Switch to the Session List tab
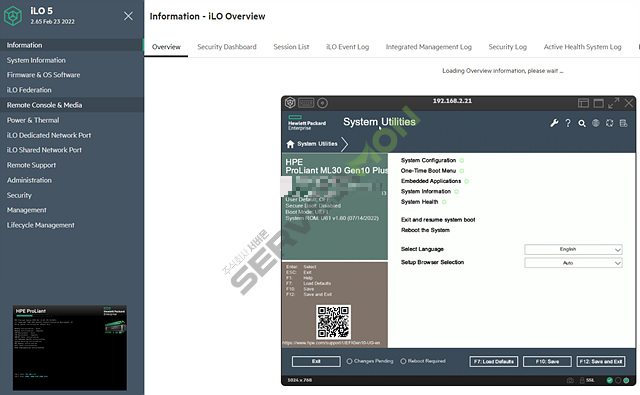The image size is (640, 395). (x=291, y=47)
